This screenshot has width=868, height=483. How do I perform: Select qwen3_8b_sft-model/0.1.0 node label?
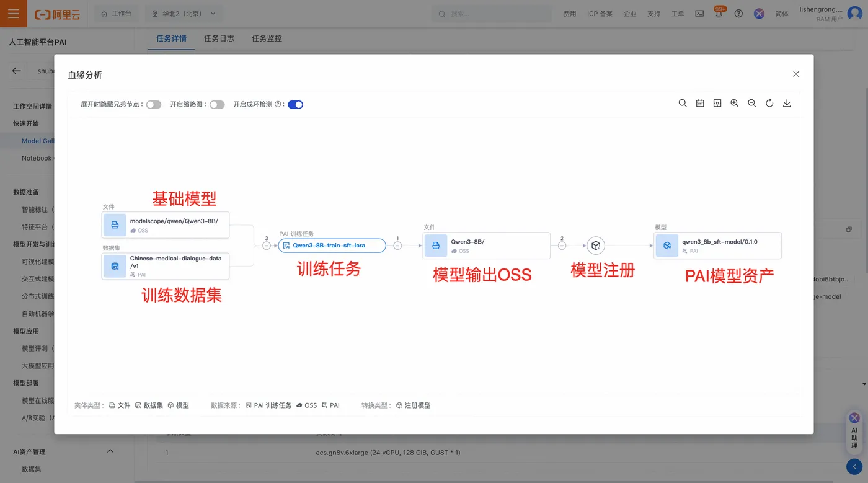coord(720,242)
